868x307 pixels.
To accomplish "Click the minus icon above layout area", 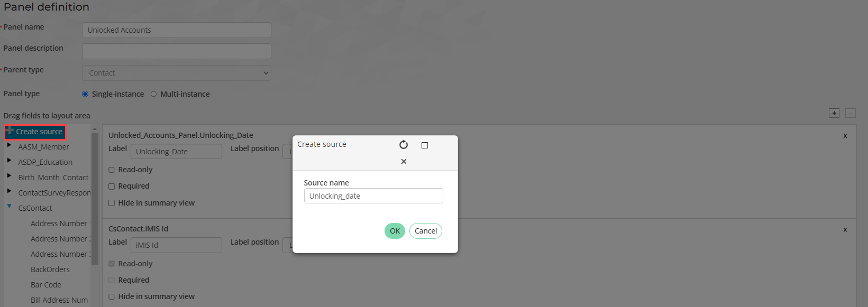I will tap(851, 113).
